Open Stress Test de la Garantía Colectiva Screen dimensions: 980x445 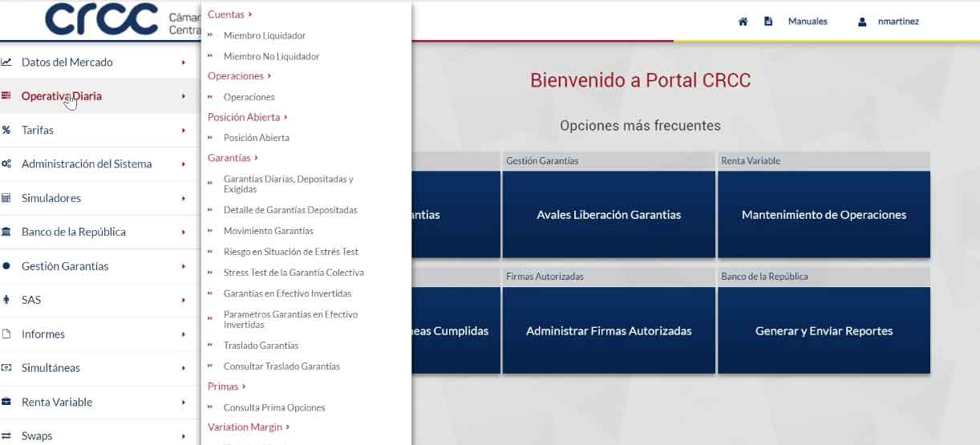[294, 273]
